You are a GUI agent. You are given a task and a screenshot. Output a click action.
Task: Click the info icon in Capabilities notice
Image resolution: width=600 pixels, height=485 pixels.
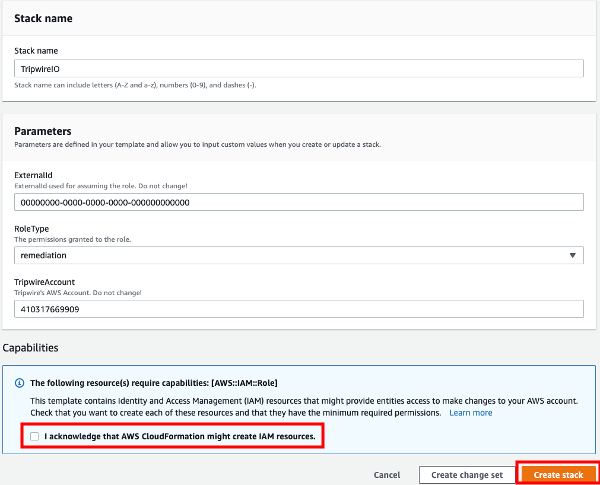coord(20,383)
